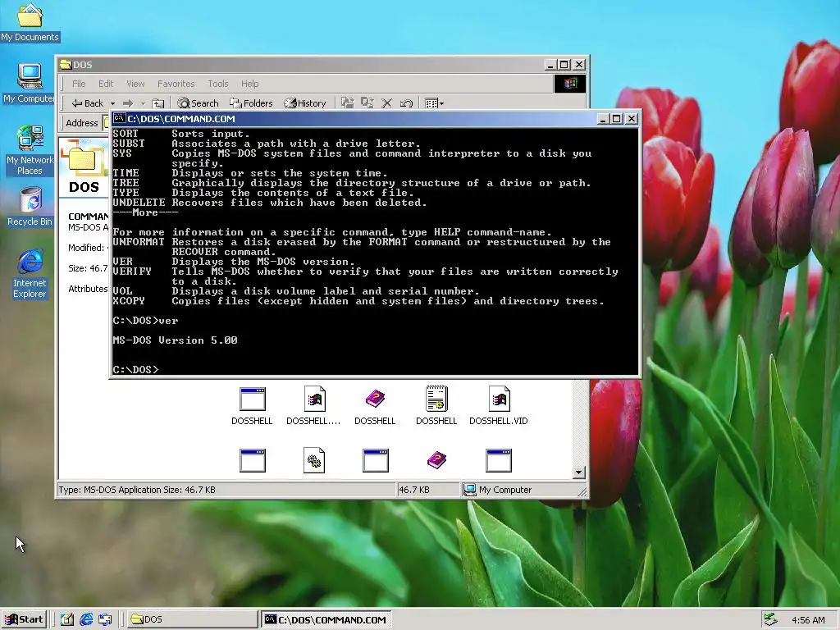Select the My Computer desktop icon
This screenshot has height=630, width=840.
tap(30, 83)
